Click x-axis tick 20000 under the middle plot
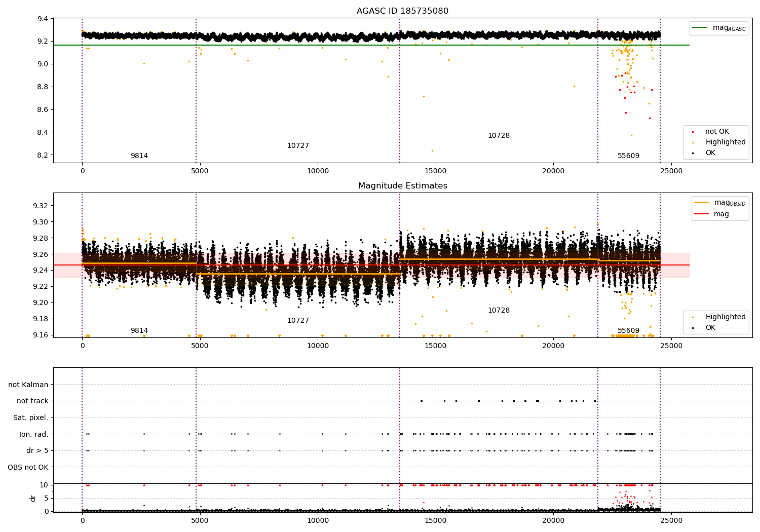Screen dimensions: 760x532 point(553,346)
